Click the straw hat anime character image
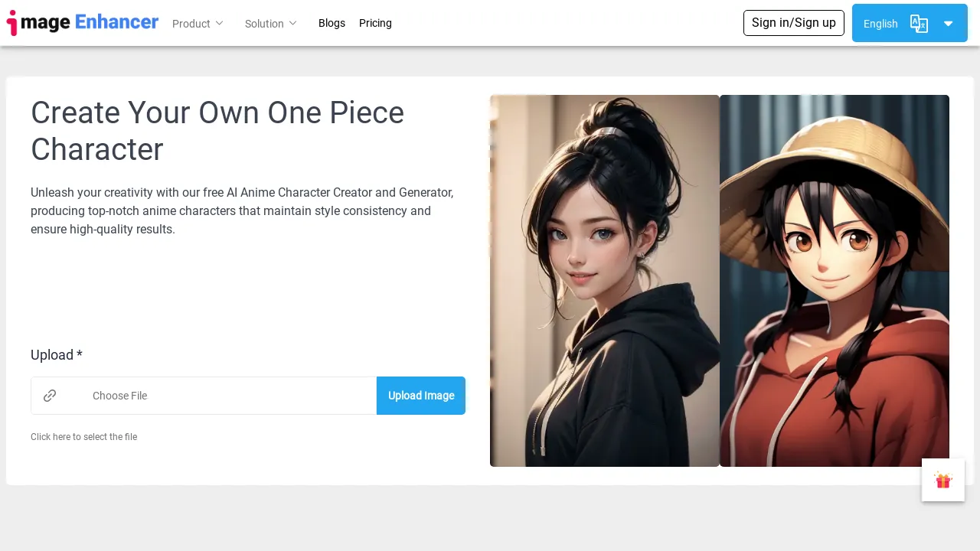This screenshot has width=980, height=551. (x=835, y=280)
